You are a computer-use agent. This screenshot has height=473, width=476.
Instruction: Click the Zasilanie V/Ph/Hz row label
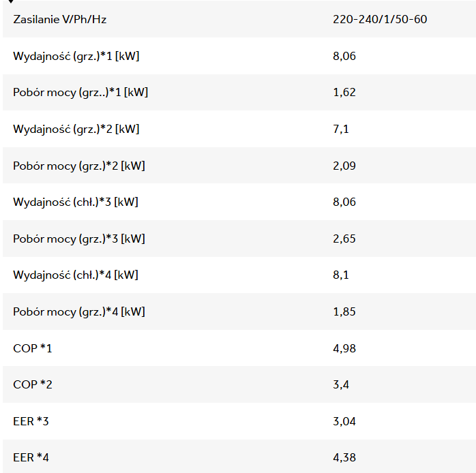[60, 19]
